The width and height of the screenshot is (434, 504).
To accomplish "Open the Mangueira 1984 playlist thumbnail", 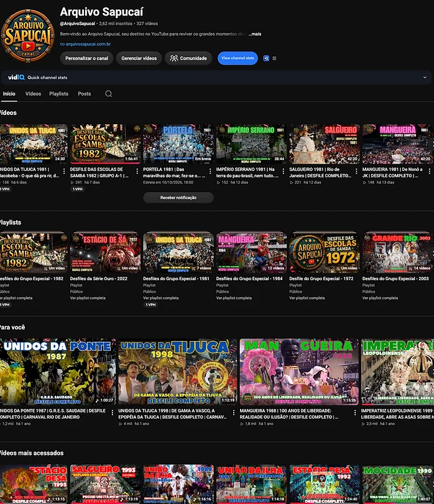I will point(251,254).
